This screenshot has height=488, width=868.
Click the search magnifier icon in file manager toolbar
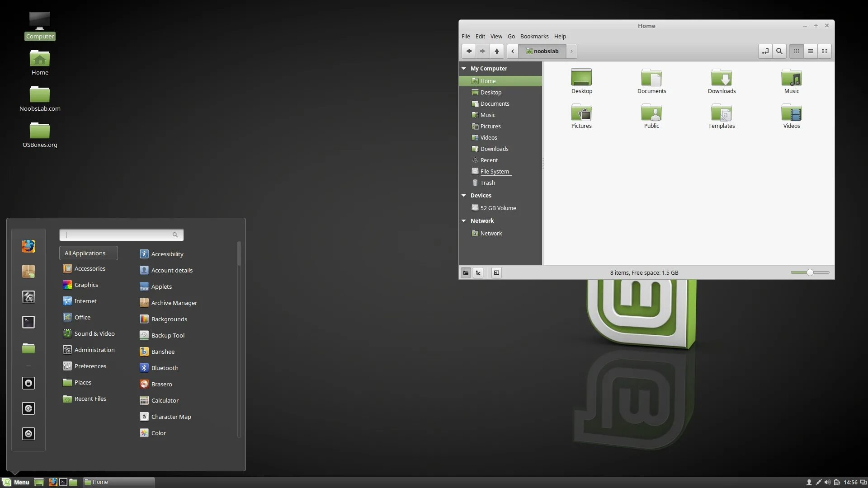[x=779, y=51]
